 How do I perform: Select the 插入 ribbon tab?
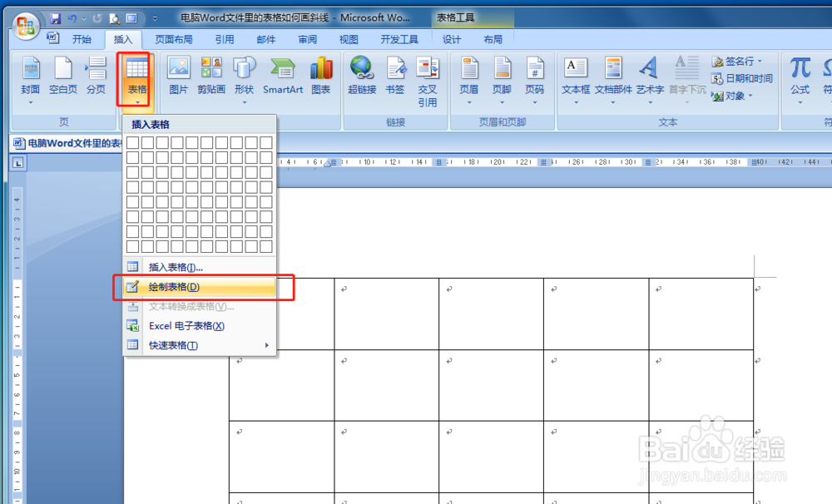point(122,39)
